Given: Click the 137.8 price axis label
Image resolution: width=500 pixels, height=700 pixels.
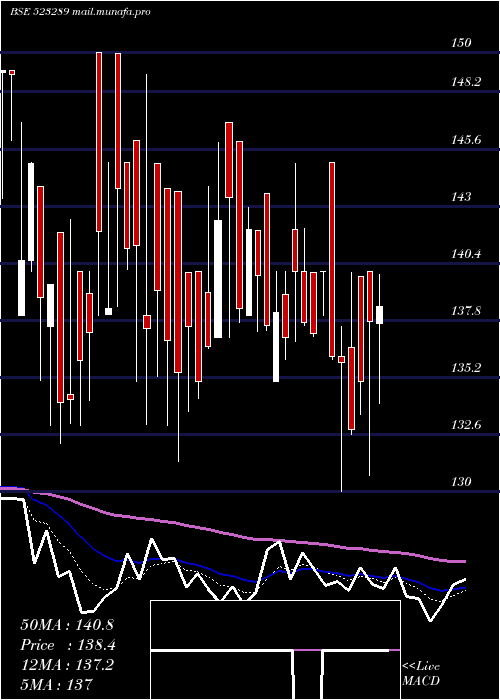Looking at the screenshot, I should pos(466,311).
